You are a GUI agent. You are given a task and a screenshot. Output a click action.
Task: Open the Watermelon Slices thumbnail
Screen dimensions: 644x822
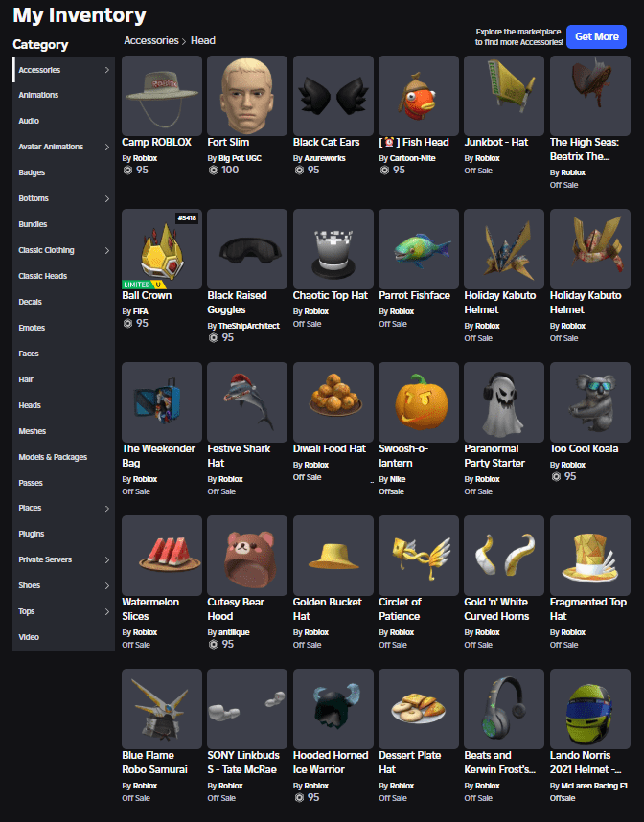162,556
